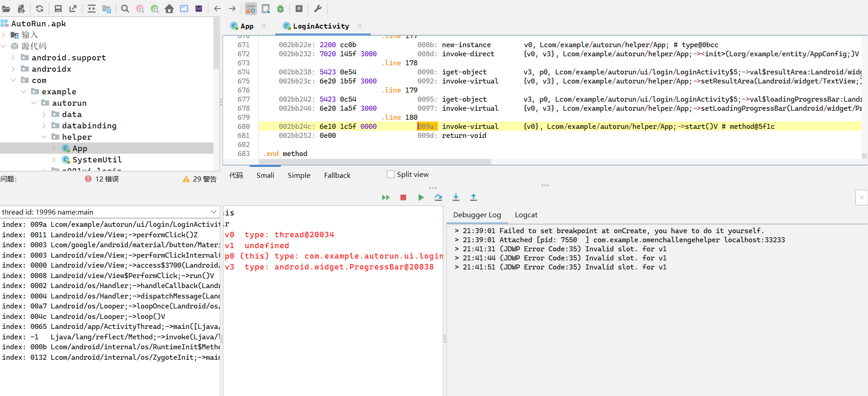Open text search magnifier icon

(125, 9)
